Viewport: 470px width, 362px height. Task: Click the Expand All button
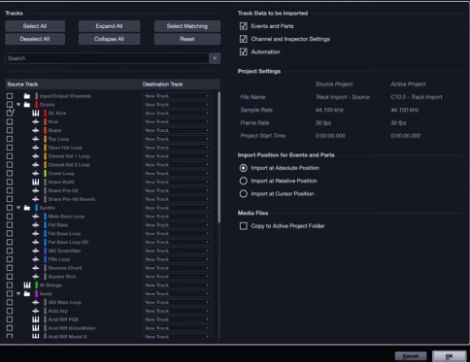[x=109, y=26]
